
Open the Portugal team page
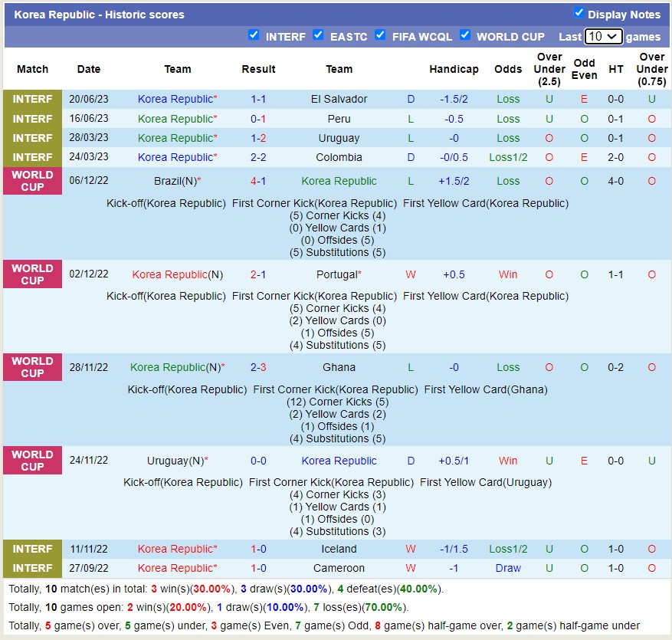click(x=337, y=274)
